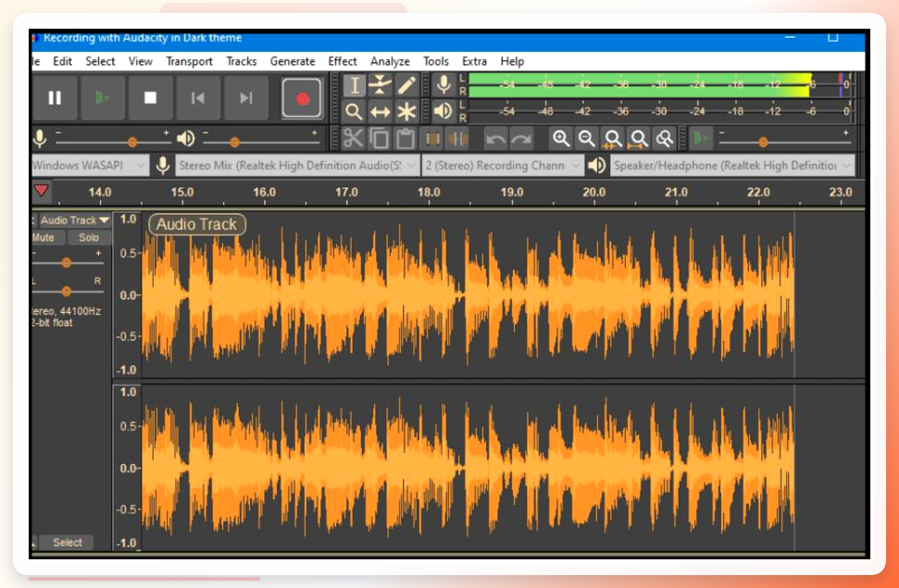This screenshot has height=588, width=899.
Task: Skip to end of track
Action: pos(246,98)
